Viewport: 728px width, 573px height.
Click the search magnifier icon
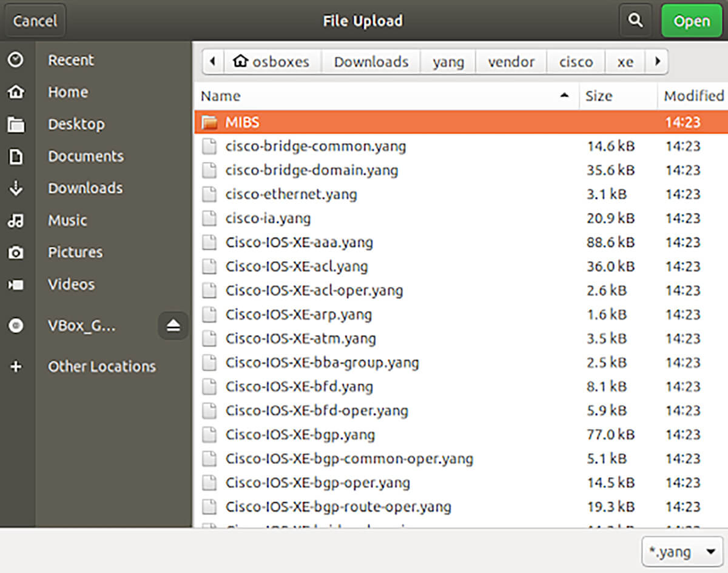pos(635,21)
